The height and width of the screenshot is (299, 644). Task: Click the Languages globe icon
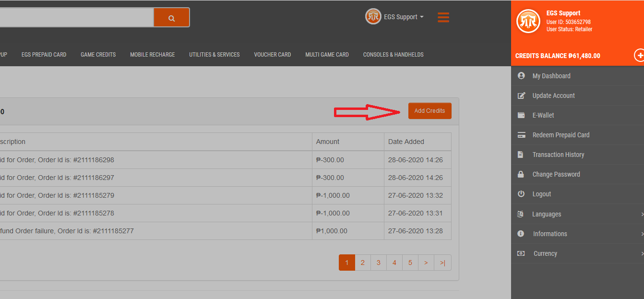pos(520,214)
